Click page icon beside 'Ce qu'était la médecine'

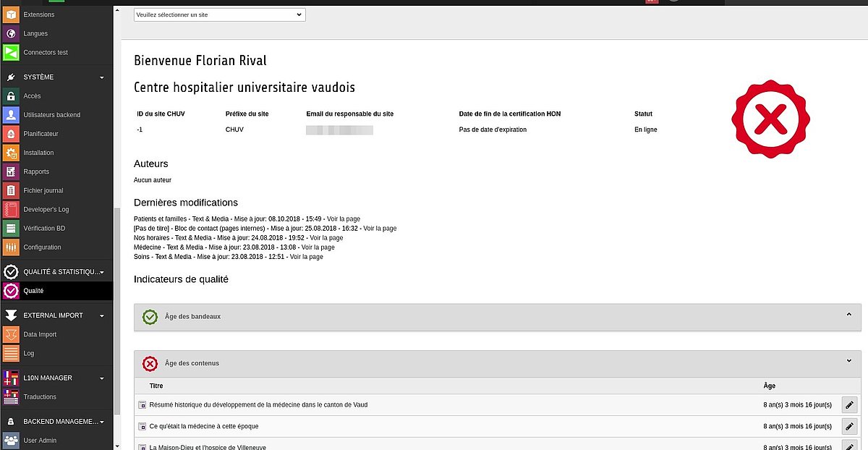coord(142,427)
